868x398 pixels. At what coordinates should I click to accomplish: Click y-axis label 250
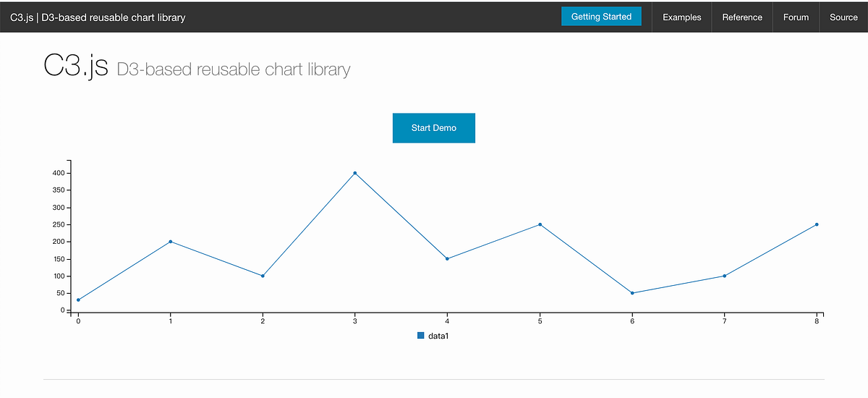pyautogui.click(x=59, y=225)
